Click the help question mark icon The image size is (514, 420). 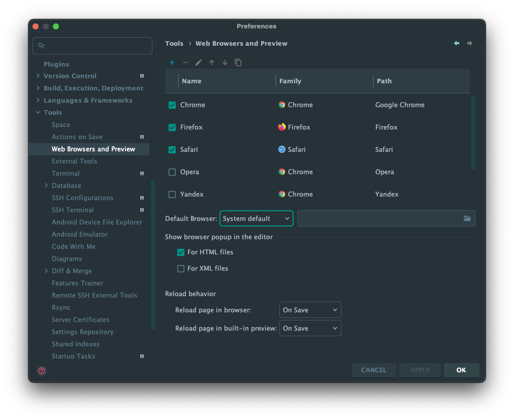[41, 371]
